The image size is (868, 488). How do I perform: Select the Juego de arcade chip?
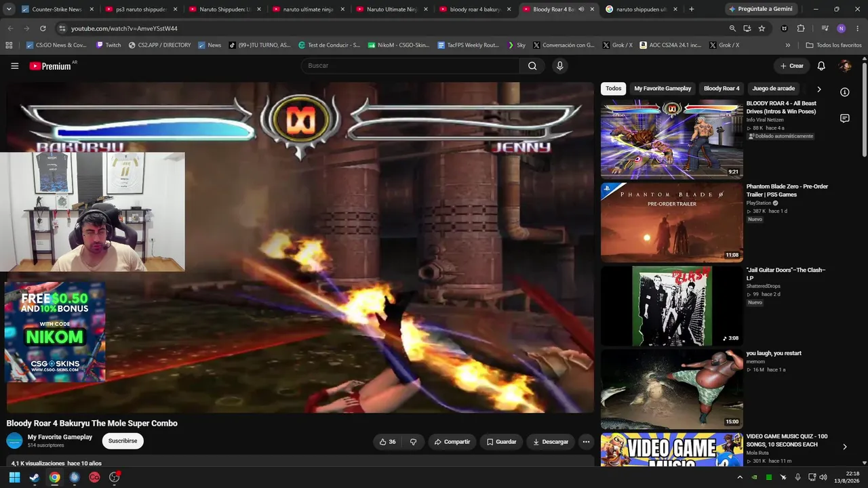[773, 89]
